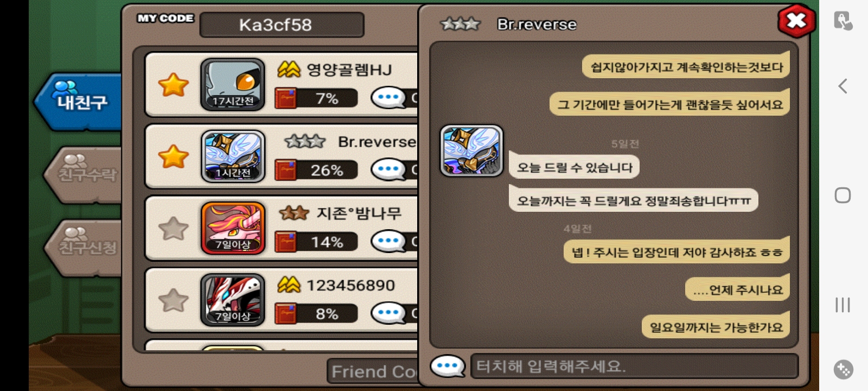Open chat bubble for 지존°밤나무
Viewport: 868px width, 391px height.
point(388,242)
